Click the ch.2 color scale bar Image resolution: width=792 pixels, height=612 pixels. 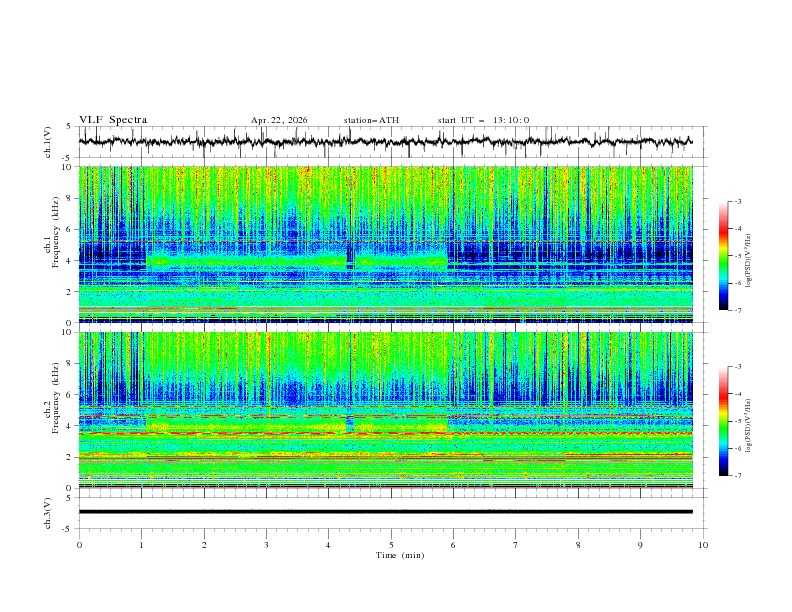[723, 421]
